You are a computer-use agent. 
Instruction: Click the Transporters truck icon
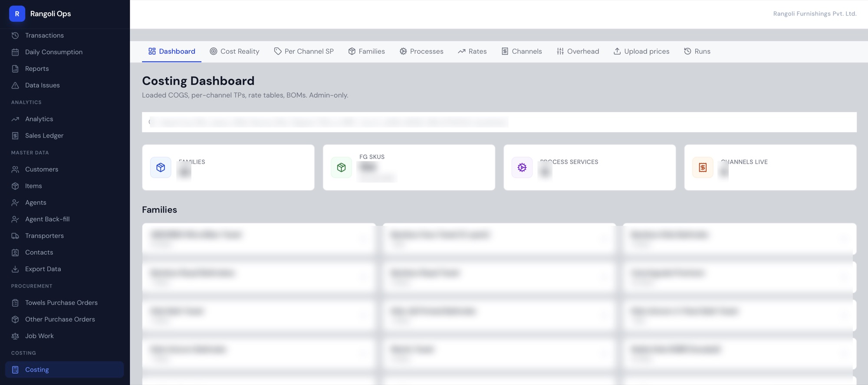(15, 236)
